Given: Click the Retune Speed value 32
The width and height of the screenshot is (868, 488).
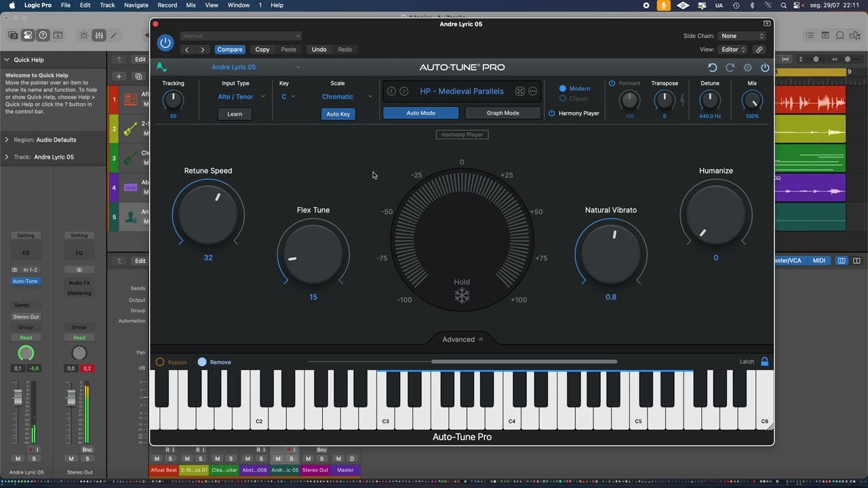Looking at the screenshot, I should [x=208, y=258].
